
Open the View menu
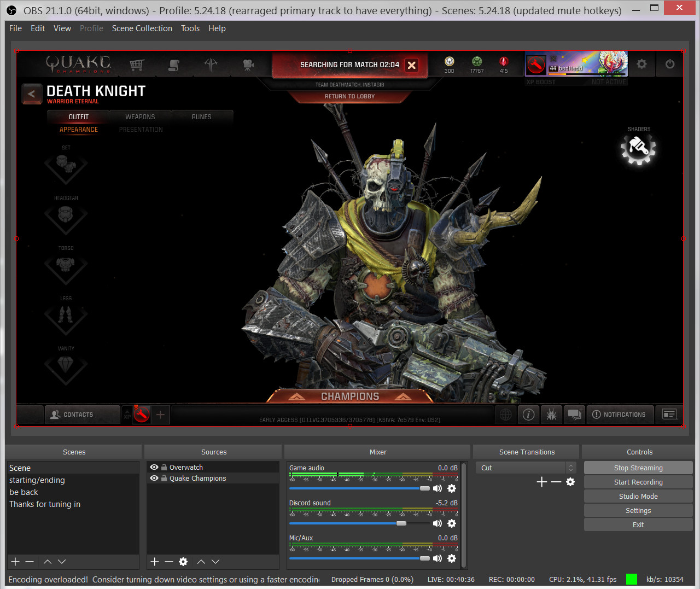click(62, 28)
